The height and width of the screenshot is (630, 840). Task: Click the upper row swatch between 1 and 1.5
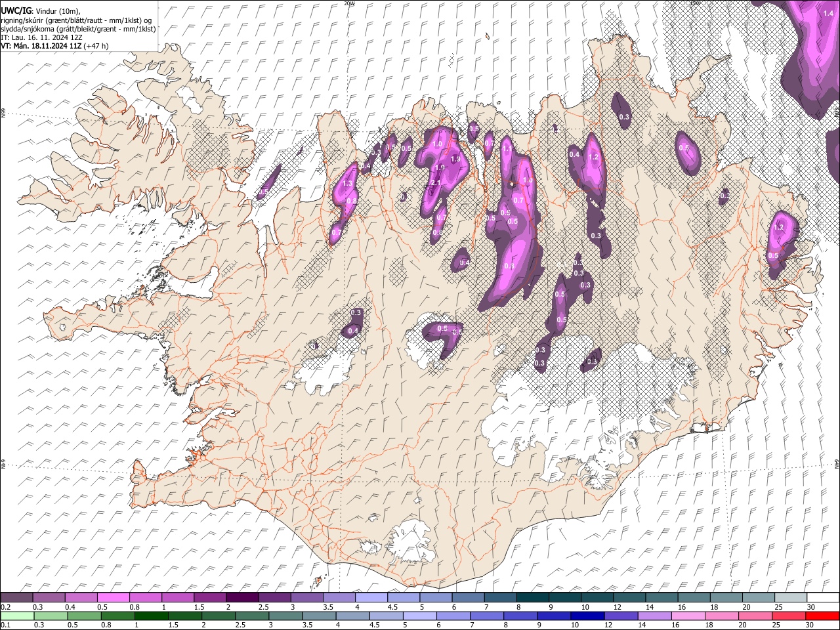point(178,598)
